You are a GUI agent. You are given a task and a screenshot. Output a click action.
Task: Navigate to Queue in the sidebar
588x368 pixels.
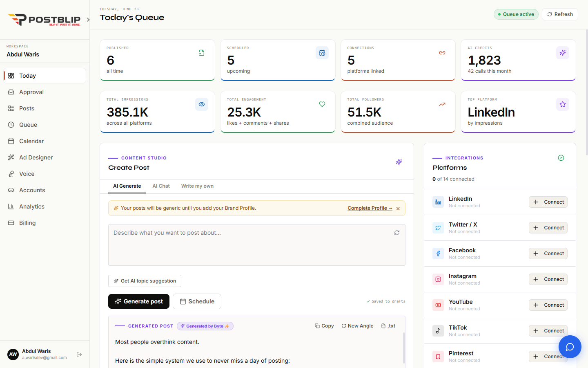pos(45,125)
